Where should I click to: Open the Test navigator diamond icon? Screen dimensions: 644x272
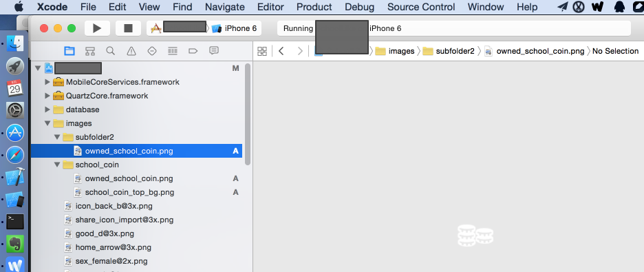[x=152, y=51]
